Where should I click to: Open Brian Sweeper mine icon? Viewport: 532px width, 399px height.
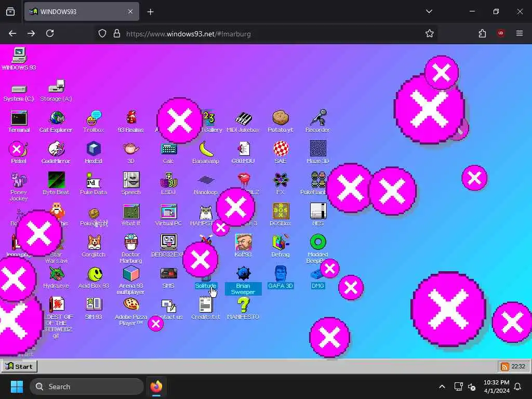pyautogui.click(x=243, y=273)
